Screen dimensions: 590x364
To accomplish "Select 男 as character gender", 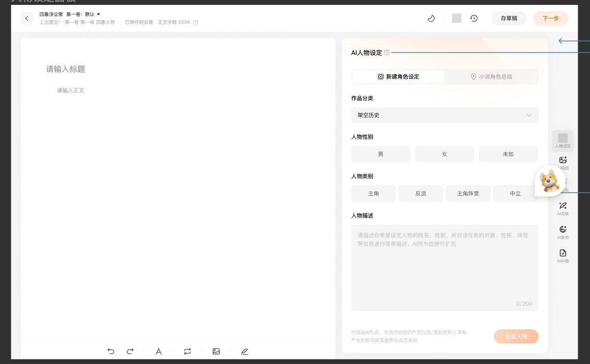I will point(381,154).
